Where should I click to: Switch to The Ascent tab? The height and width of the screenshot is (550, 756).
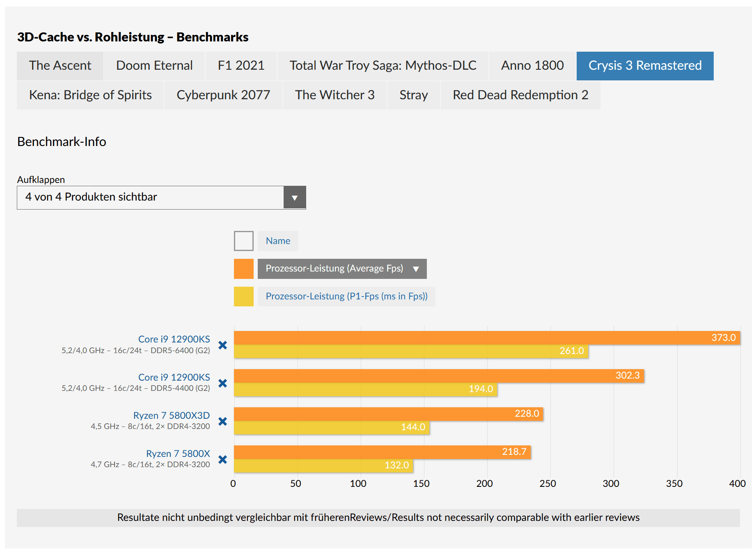point(60,66)
